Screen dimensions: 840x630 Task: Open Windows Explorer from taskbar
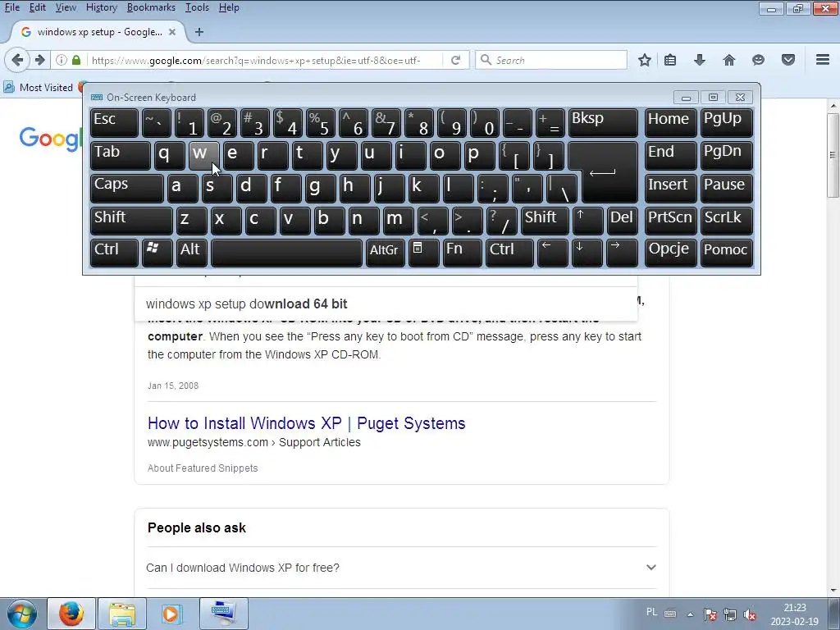(x=122, y=614)
